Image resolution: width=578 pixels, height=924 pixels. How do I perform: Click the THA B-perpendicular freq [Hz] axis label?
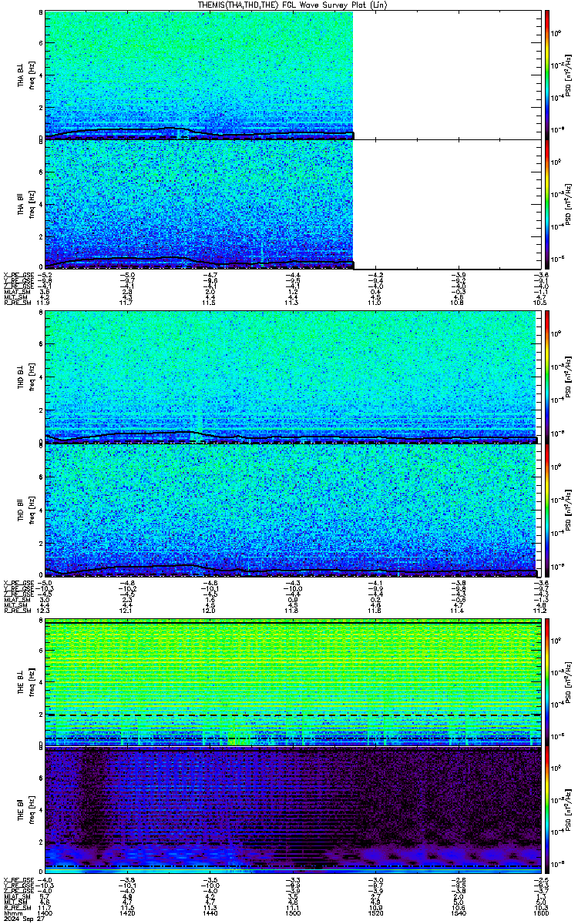pyautogui.click(x=34, y=75)
